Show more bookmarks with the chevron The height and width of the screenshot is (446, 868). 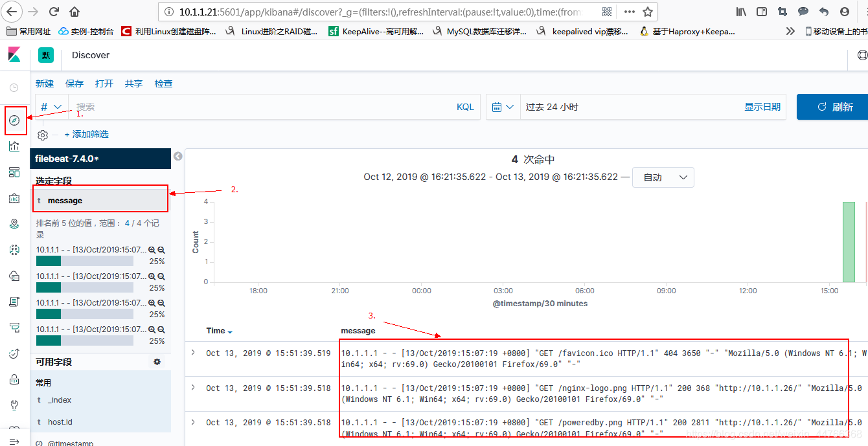pos(790,31)
